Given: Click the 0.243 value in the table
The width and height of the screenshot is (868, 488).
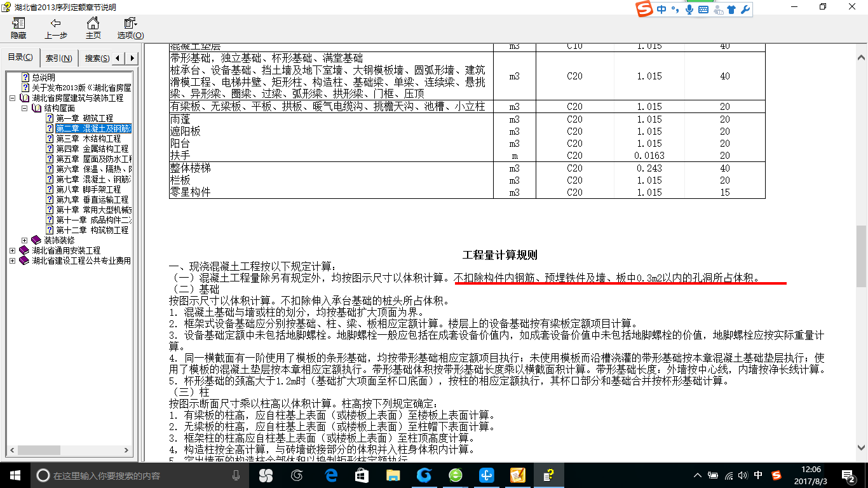Looking at the screenshot, I should click(x=649, y=168).
